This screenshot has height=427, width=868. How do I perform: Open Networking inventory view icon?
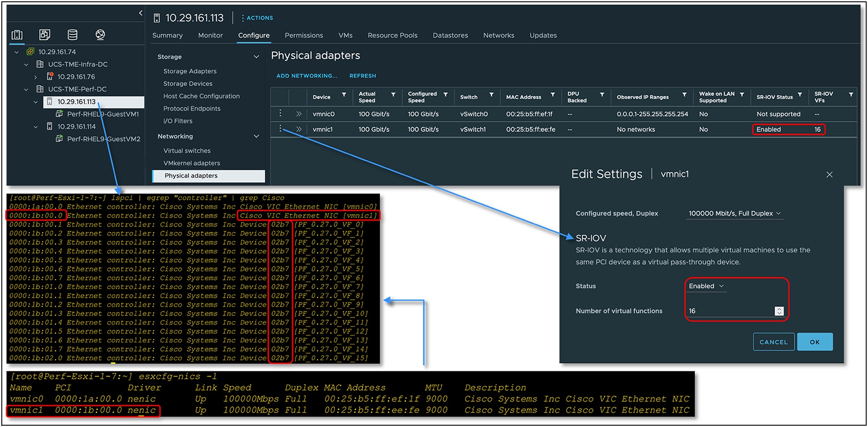[x=100, y=34]
